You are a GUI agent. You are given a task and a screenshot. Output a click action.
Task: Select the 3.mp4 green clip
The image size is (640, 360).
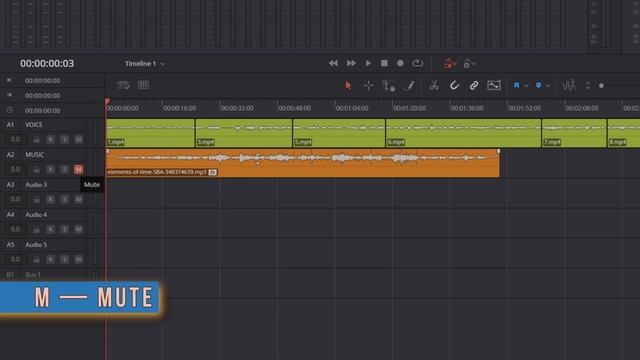coord(244,133)
